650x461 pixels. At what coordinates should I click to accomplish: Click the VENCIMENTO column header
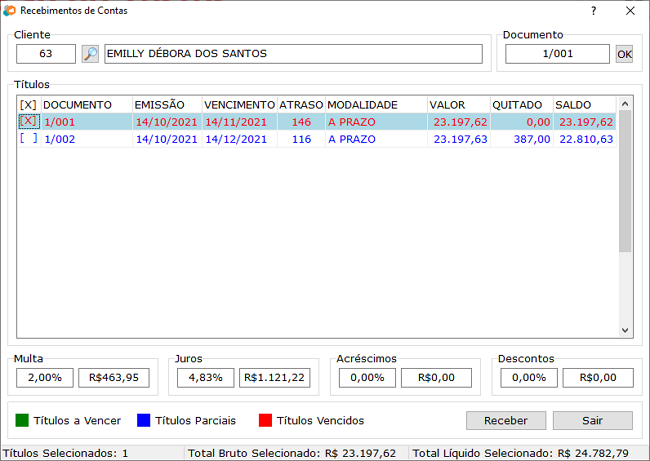click(240, 105)
